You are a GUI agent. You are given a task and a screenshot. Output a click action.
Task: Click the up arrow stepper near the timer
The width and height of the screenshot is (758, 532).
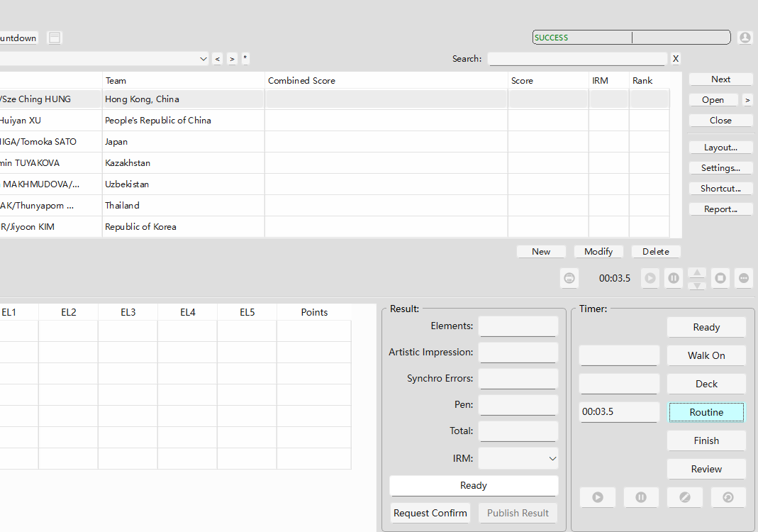pyautogui.click(x=697, y=273)
